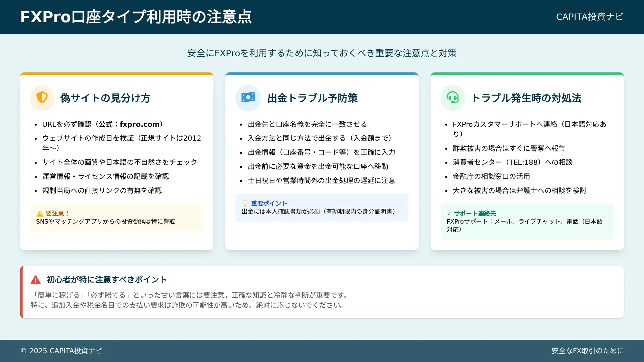This screenshot has width=644, height=362.
Task: Select the title FXPro口座タイプ利用時の注意点
Action: 136,17
